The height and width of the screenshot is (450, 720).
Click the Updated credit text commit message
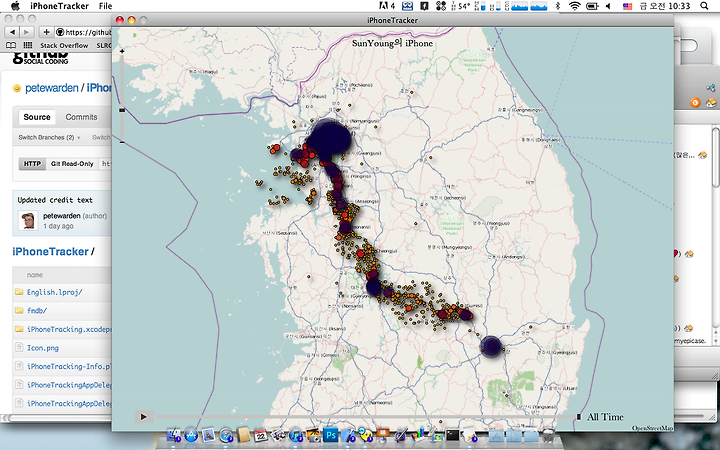click(55, 200)
